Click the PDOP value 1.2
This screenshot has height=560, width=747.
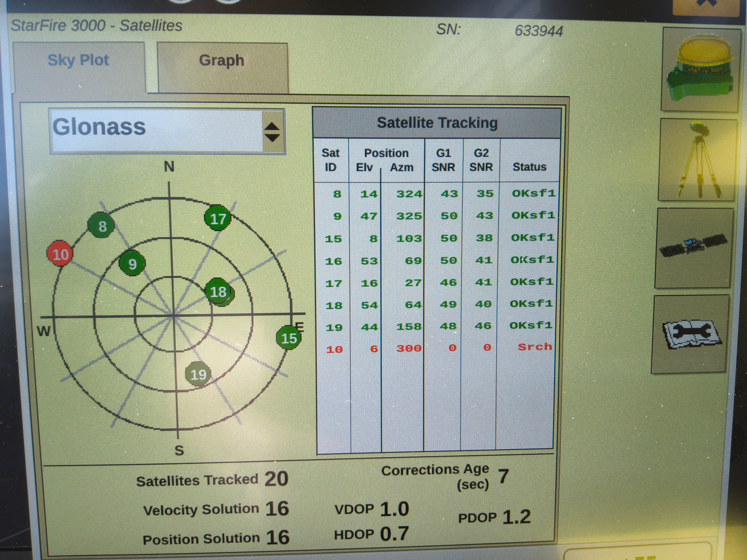point(516,517)
